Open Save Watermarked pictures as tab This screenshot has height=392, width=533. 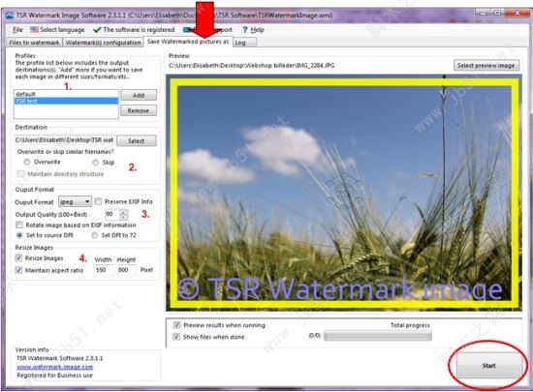[x=188, y=42]
